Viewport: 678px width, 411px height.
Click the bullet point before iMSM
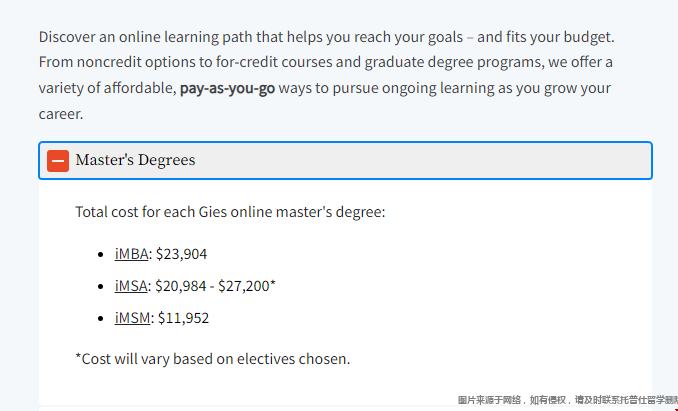click(x=101, y=319)
